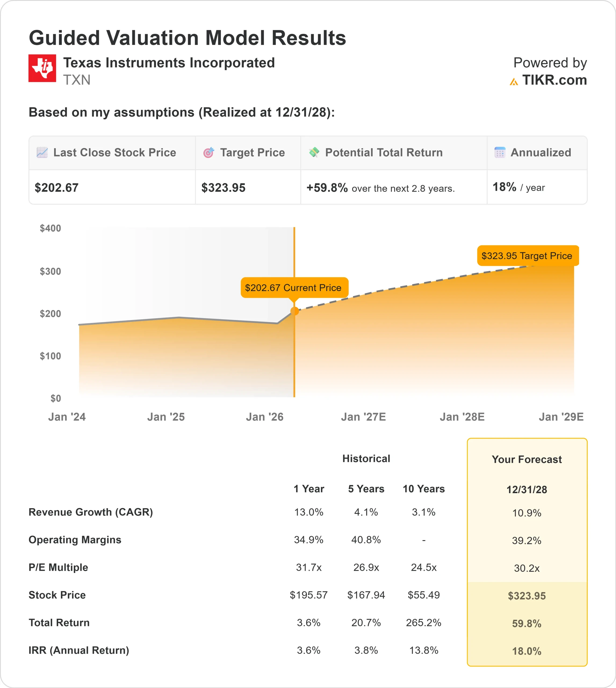Click the $202.67 Current Price callout
This screenshot has height=688, width=616.
click(x=294, y=288)
